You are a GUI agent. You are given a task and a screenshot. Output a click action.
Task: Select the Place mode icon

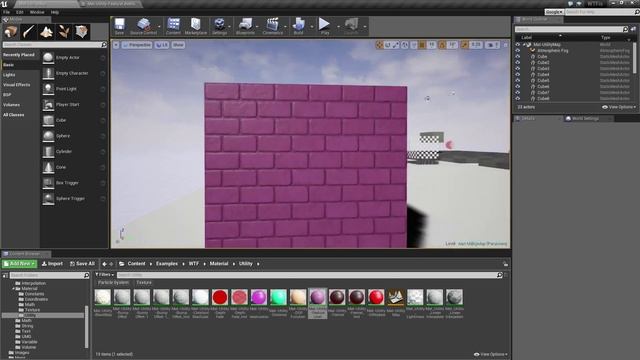point(11,31)
